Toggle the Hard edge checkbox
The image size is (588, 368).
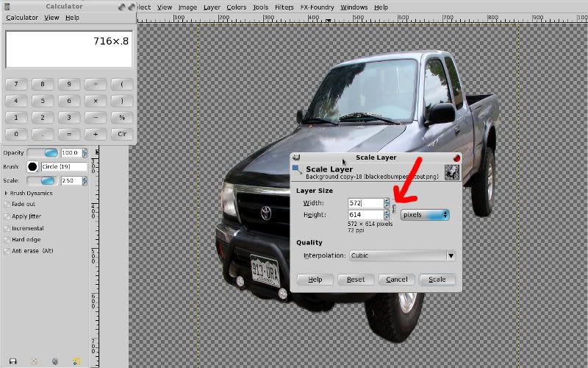[7, 240]
